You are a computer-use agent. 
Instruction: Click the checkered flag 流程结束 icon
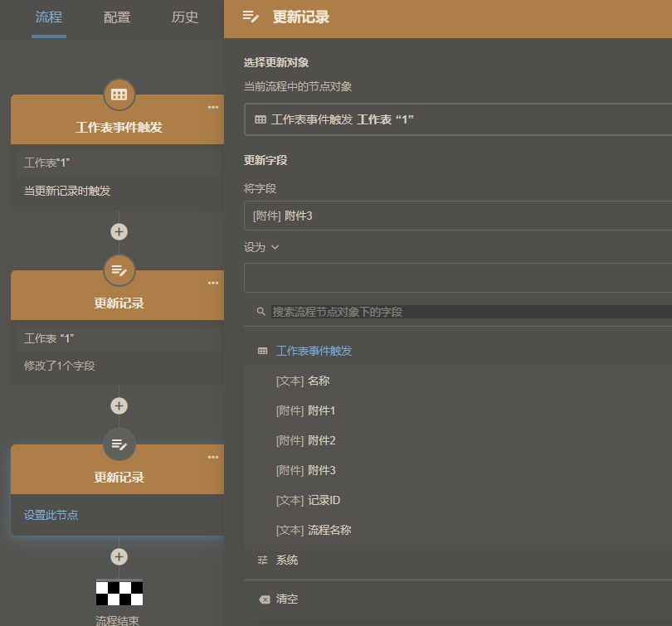(x=119, y=592)
